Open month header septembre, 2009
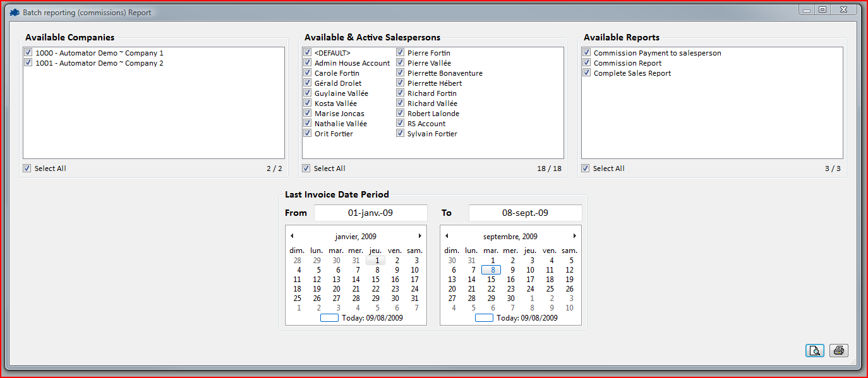Image resolution: width=868 pixels, height=378 pixels. pyautogui.click(x=510, y=237)
